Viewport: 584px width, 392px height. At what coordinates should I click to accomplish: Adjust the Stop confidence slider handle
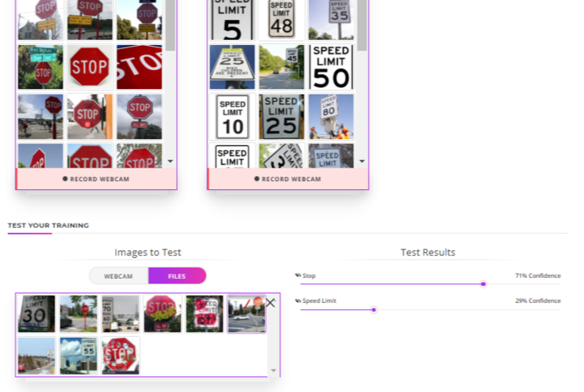(483, 284)
